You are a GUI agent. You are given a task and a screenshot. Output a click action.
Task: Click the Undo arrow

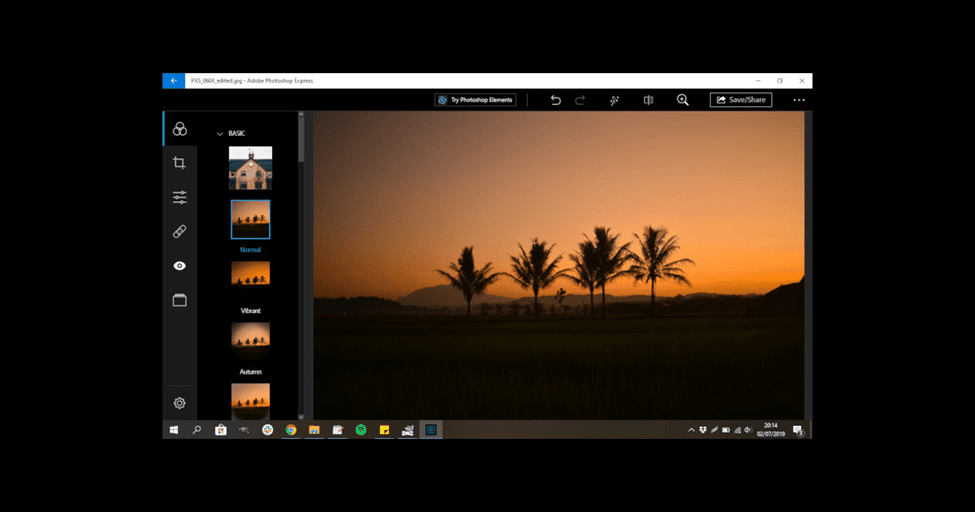(556, 100)
